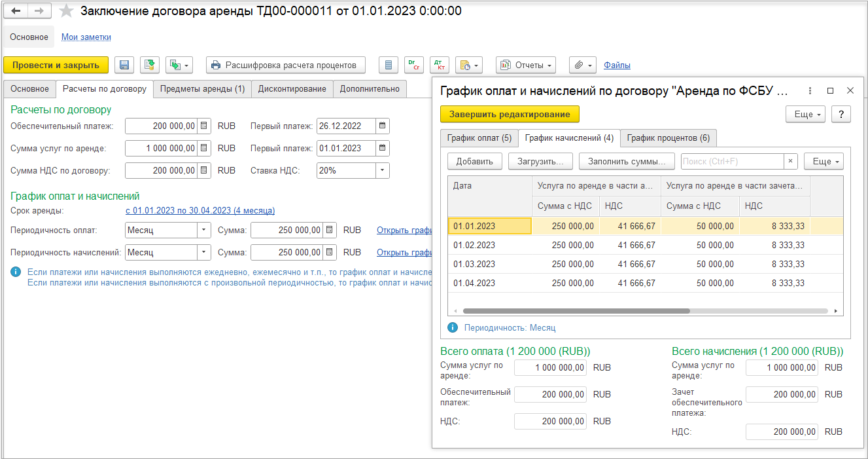Screen dimensions: 868x459
Task: Open calendar for first payment date 26.12.2022
Action: tap(383, 126)
